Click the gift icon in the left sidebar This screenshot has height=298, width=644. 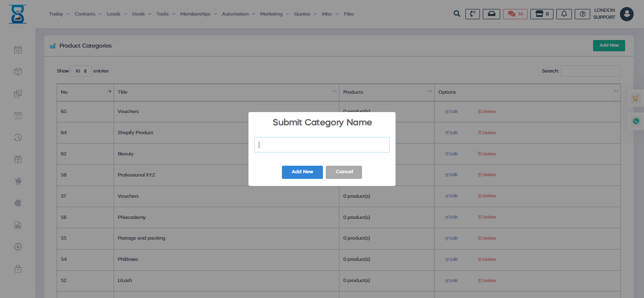[x=17, y=159]
